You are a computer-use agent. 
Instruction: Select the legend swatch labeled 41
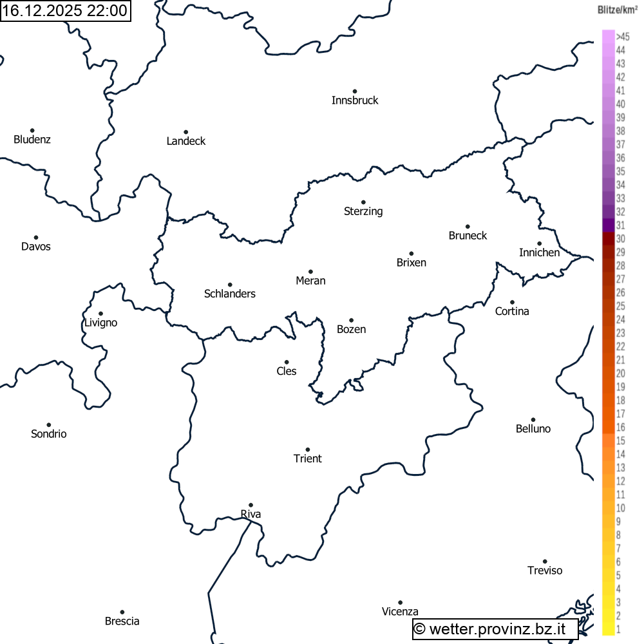pyautogui.click(x=608, y=91)
